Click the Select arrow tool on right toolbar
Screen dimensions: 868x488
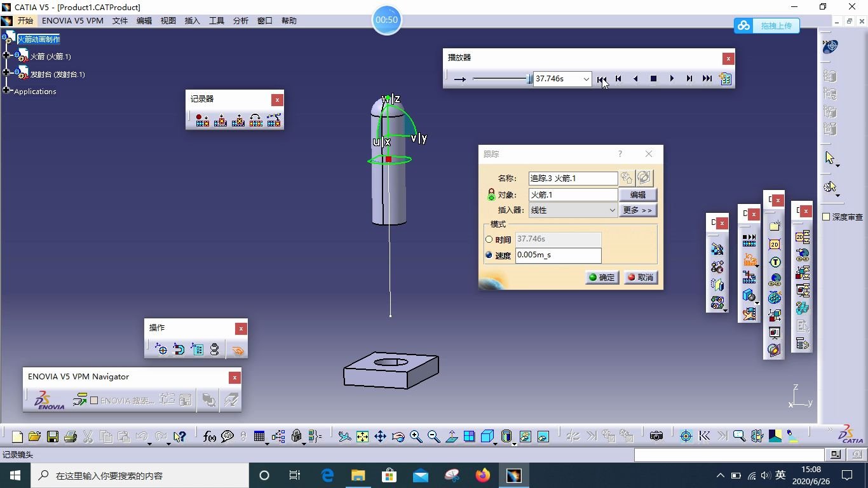click(x=829, y=158)
